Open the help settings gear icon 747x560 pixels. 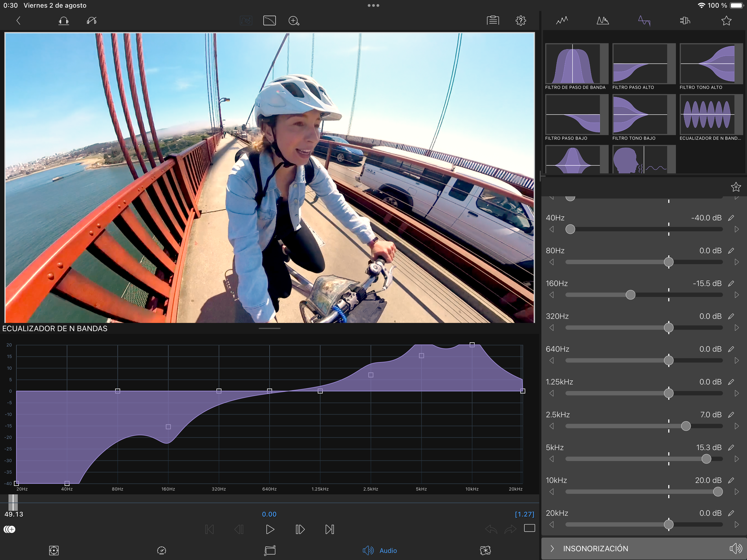[x=521, y=21]
